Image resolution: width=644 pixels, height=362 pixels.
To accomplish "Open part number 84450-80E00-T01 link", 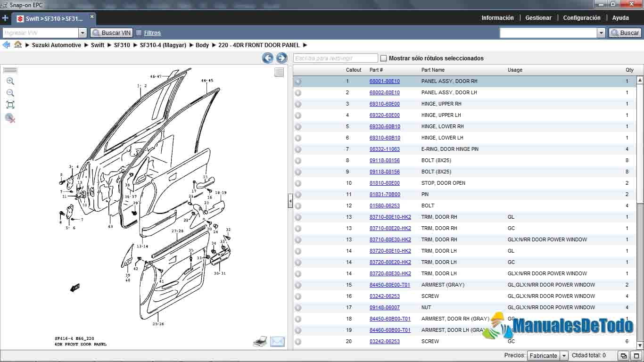I will [x=389, y=285].
